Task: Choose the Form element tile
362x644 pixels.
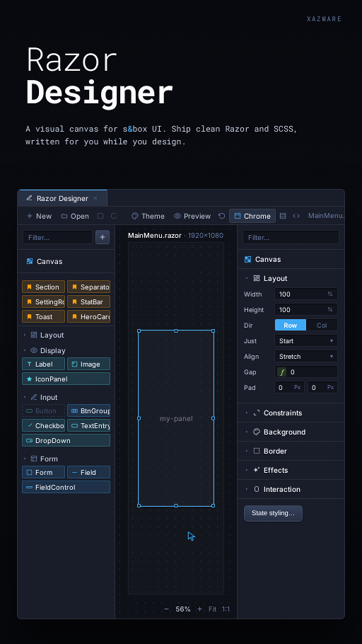Action: pos(44,472)
